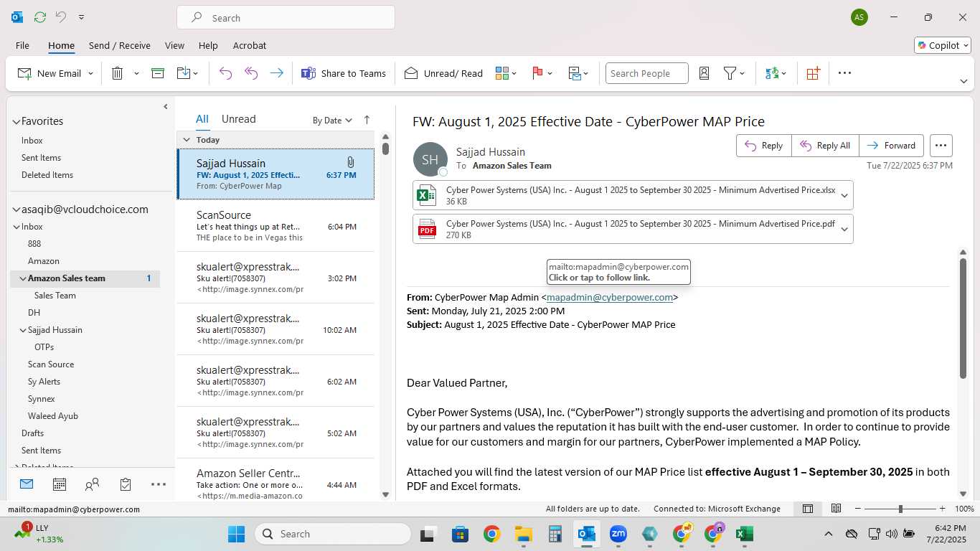Click the Follow Up flag icon
The image size is (980, 551).
pos(537,73)
